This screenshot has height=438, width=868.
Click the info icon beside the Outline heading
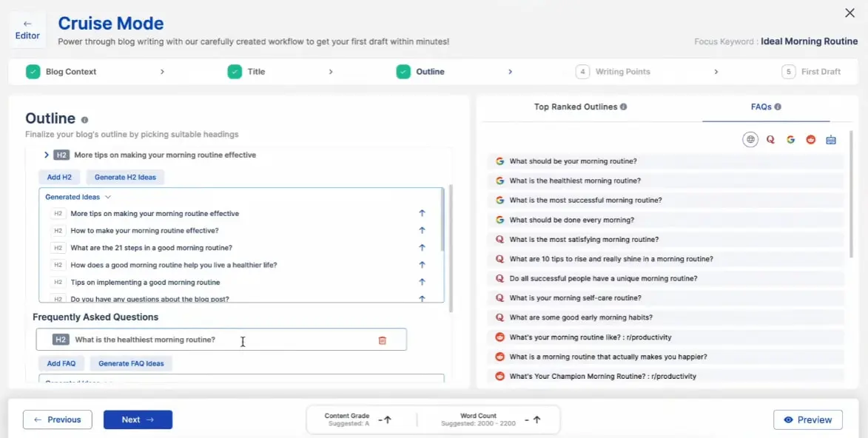84,120
